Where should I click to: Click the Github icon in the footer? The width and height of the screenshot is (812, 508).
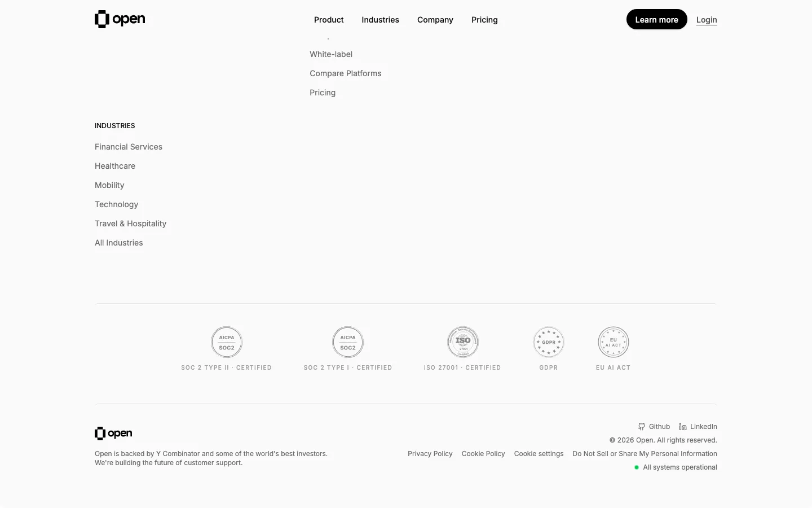pos(642,427)
